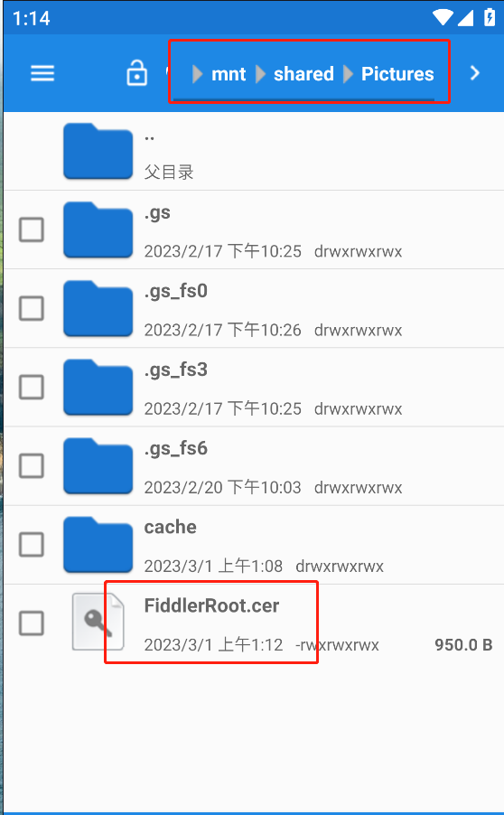The width and height of the screenshot is (504, 815).
Task: Check the box for .gs folder
Action: 32,230
